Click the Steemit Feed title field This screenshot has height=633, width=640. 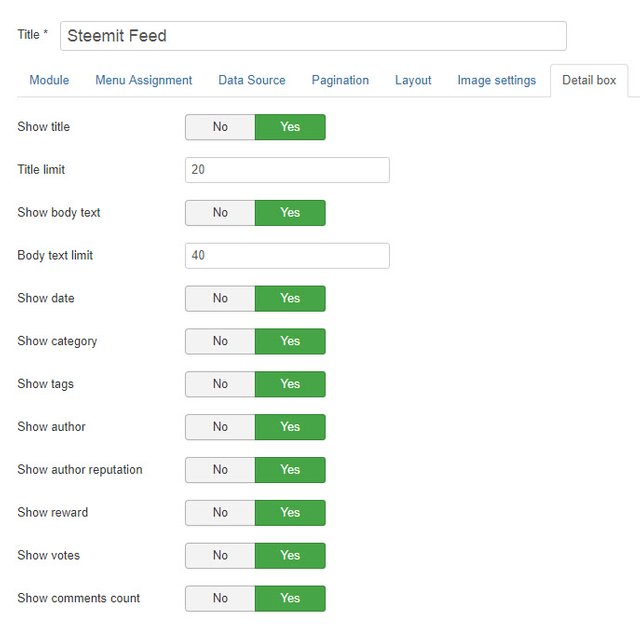313,36
